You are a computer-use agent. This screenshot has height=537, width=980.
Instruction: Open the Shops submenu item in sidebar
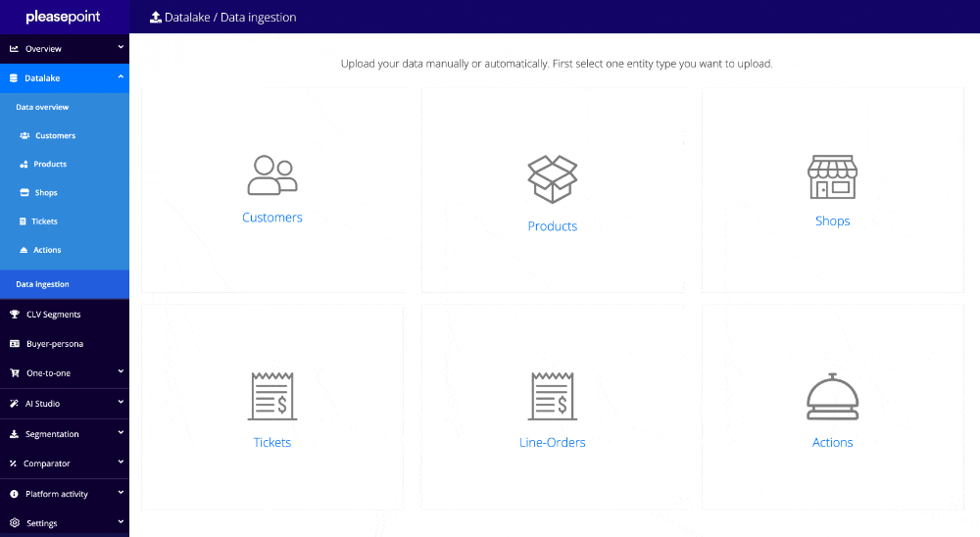(46, 192)
